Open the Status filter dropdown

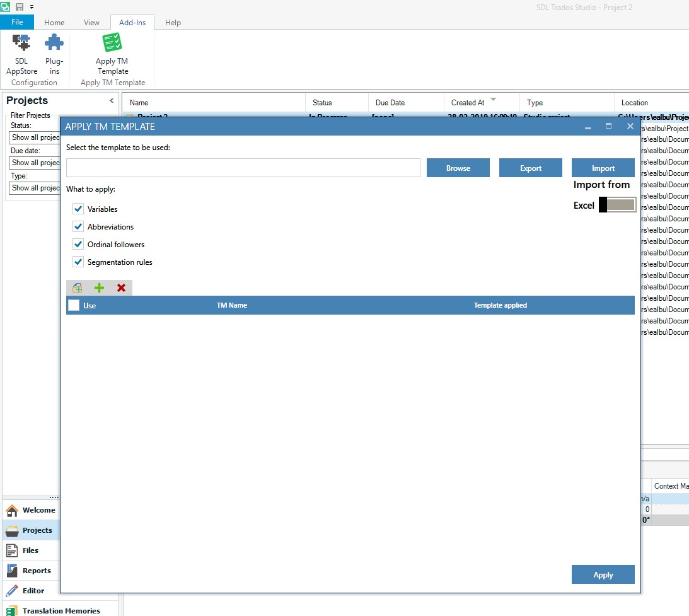pyautogui.click(x=34, y=137)
